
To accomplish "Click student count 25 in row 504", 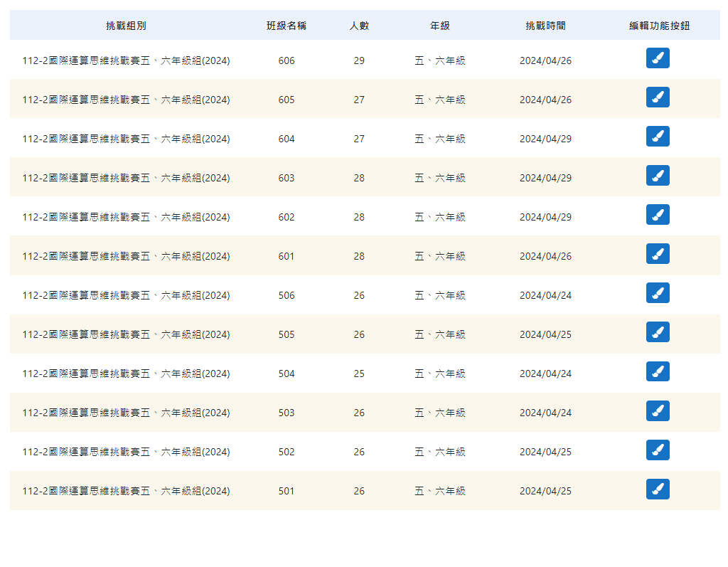I will tap(359, 373).
